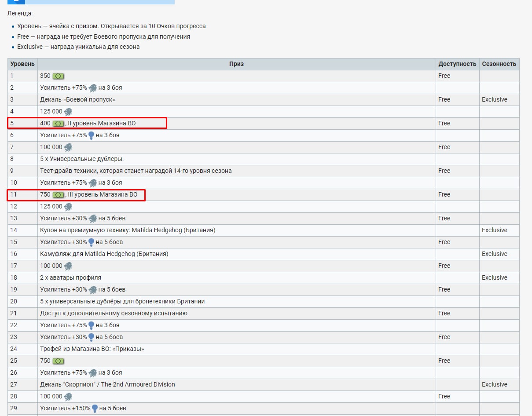The image size is (532, 416).
Task: Click the 'Приз' column header
Action: 236,64
